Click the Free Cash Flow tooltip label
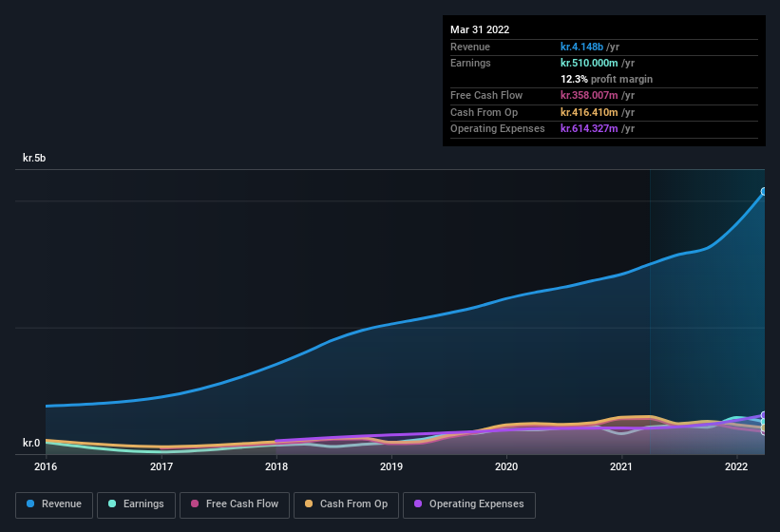This screenshot has width=780, height=532. tap(486, 95)
